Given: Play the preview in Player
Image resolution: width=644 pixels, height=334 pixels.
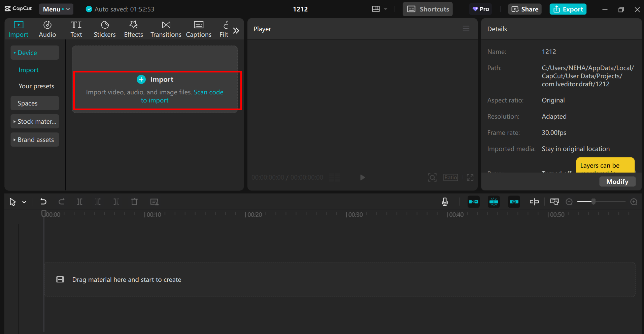Looking at the screenshot, I should tap(362, 178).
